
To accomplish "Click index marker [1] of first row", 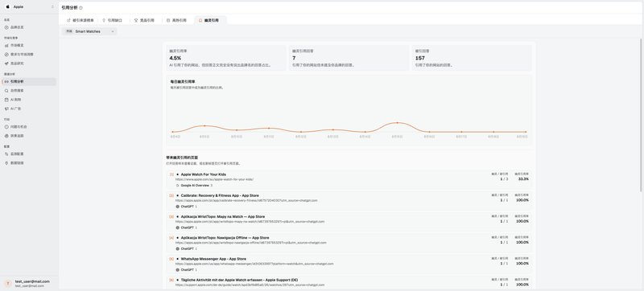I will click(171, 174).
